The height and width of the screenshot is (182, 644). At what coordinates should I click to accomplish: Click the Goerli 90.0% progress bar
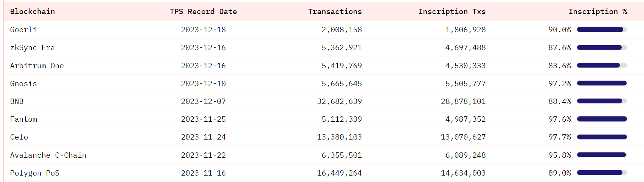coord(602,30)
